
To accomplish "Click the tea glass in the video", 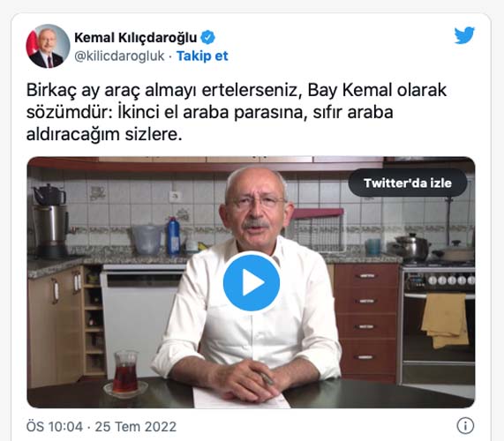I will (125, 372).
